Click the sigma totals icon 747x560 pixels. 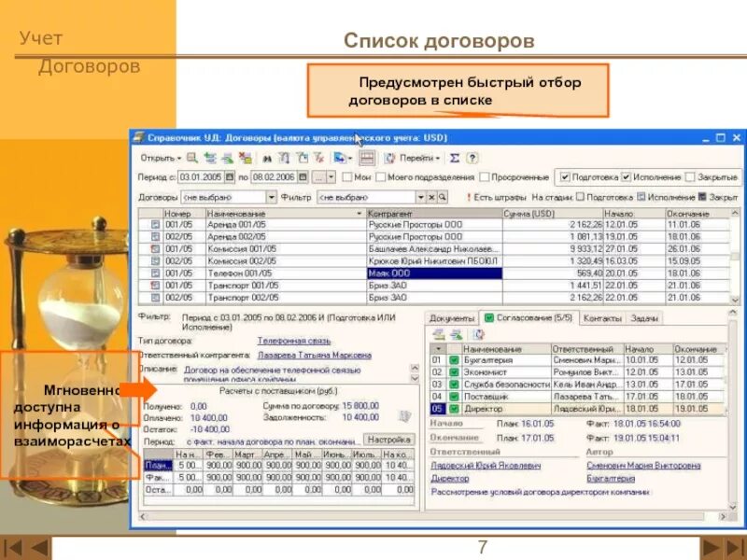455,158
